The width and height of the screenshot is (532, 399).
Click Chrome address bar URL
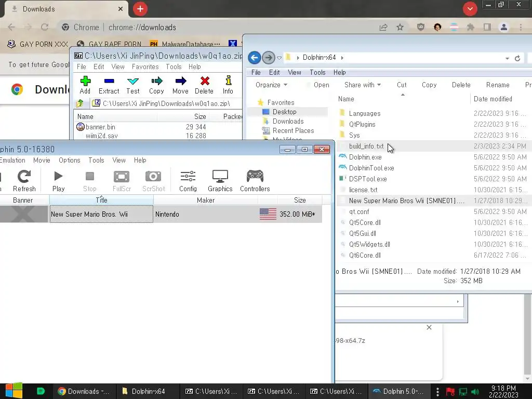click(x=142, y=27)
